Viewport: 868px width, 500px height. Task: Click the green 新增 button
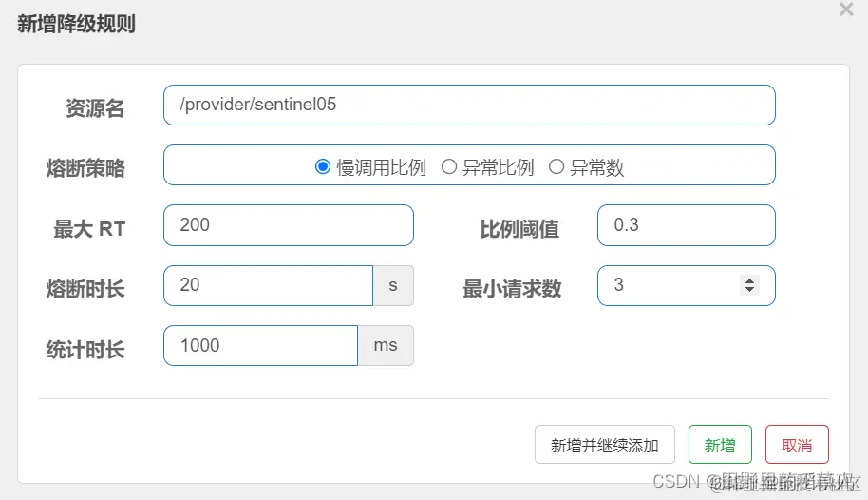pos(720,445)
